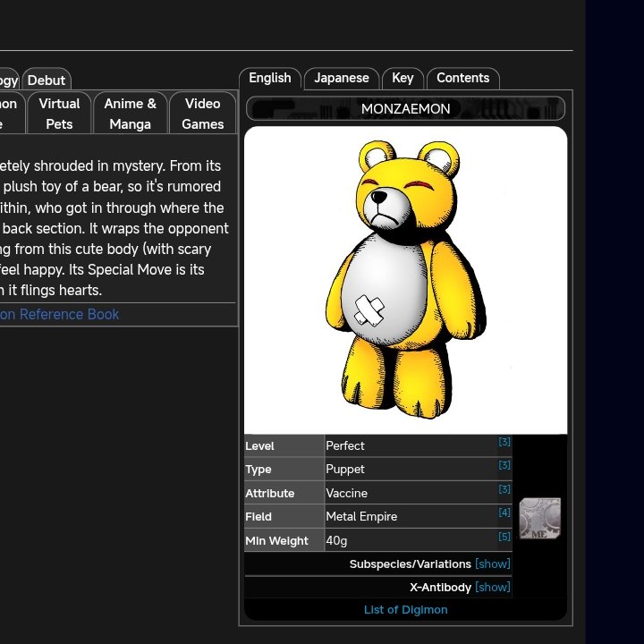Click the Type row label
Viewport: 644px width, 644px height.
[x=258, y=470]
